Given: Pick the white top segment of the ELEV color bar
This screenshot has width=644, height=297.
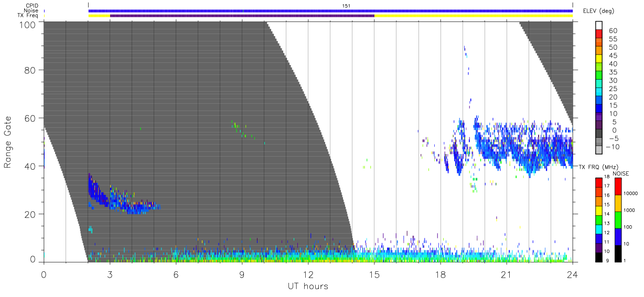Looking at the screenshot, I should pos(599,25).
